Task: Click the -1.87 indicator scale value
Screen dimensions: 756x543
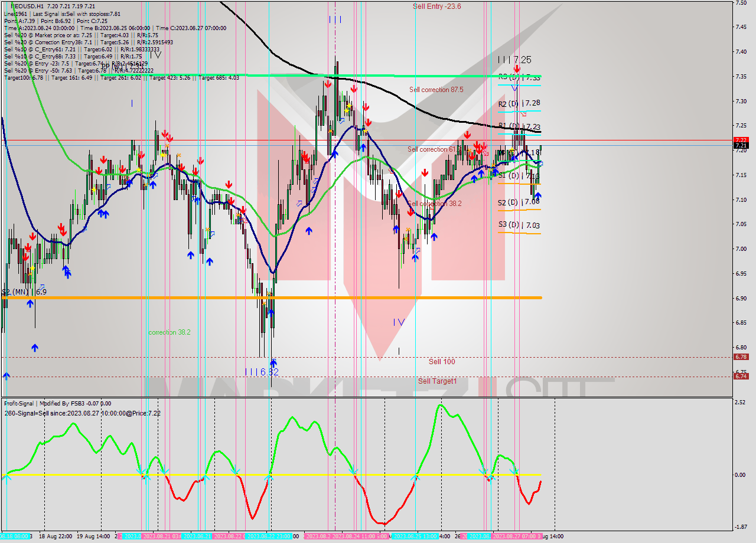Action: pyautogui.click(x=741, y=528)
